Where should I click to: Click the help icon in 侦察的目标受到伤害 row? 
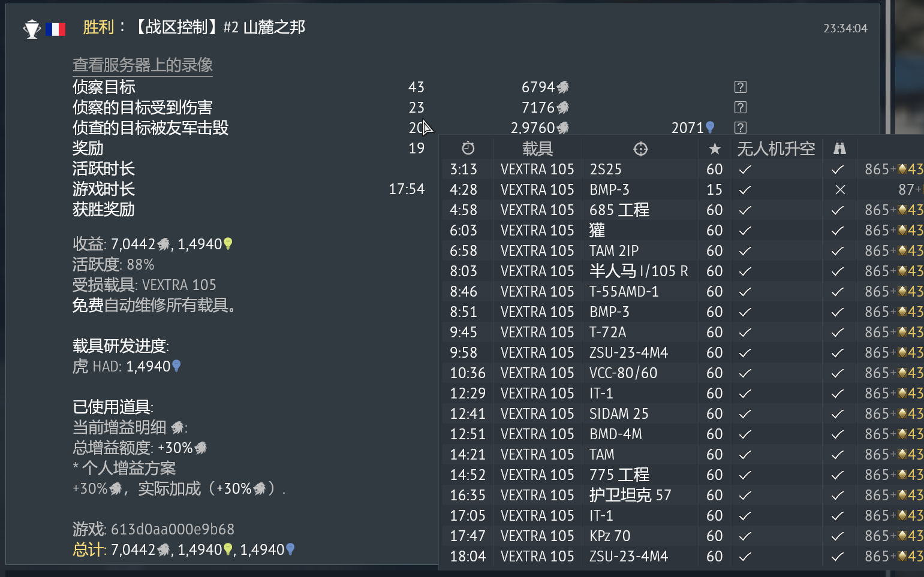[741, 107]
